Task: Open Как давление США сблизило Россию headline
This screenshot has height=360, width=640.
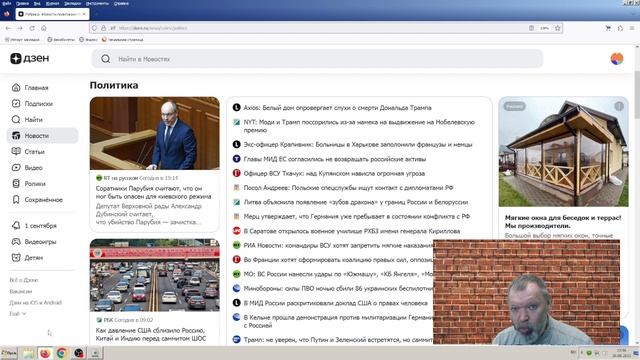Action: (x=151, y=334)
